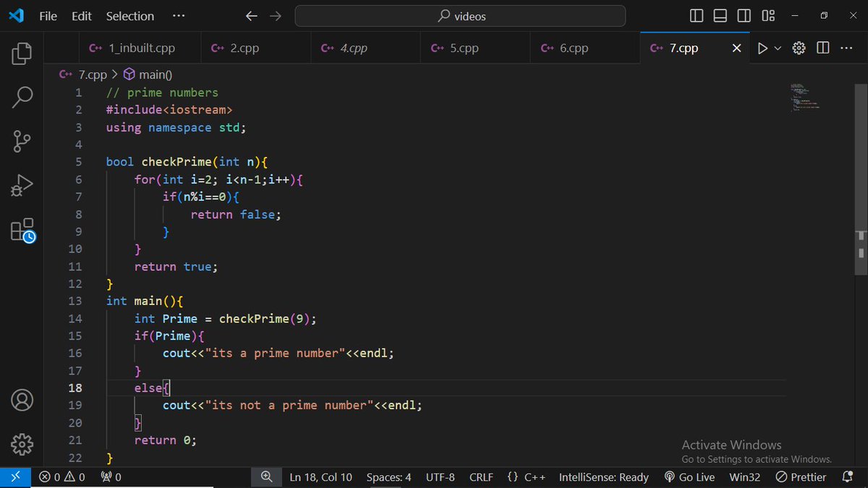Go forward with the right arrow
Viewport: 868px width, 488px height.
coord(275,16)
